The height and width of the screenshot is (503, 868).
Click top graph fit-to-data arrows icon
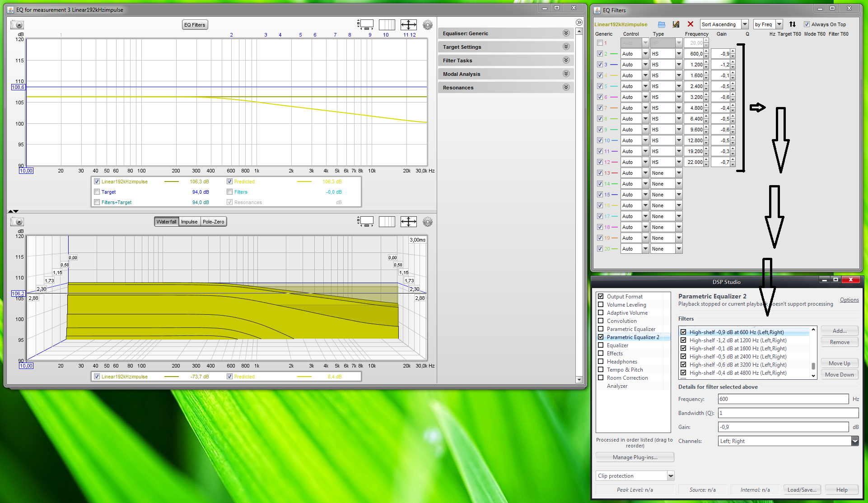(409, 25)
